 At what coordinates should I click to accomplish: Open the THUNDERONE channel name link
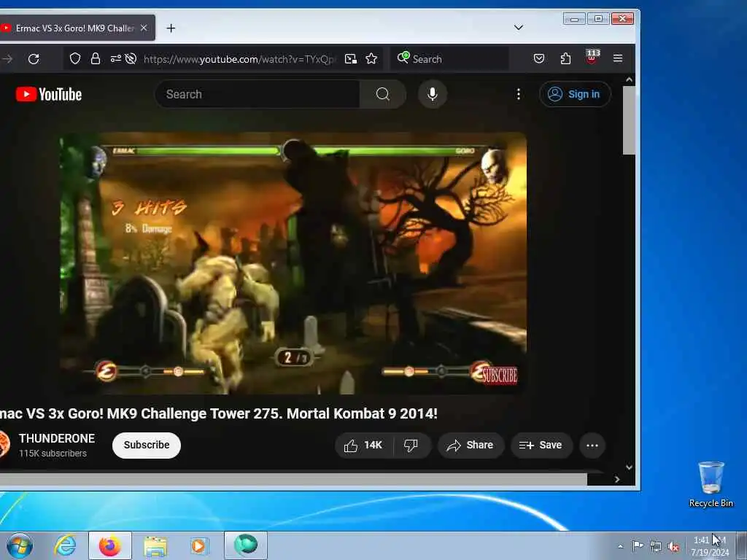pos(57,438)
